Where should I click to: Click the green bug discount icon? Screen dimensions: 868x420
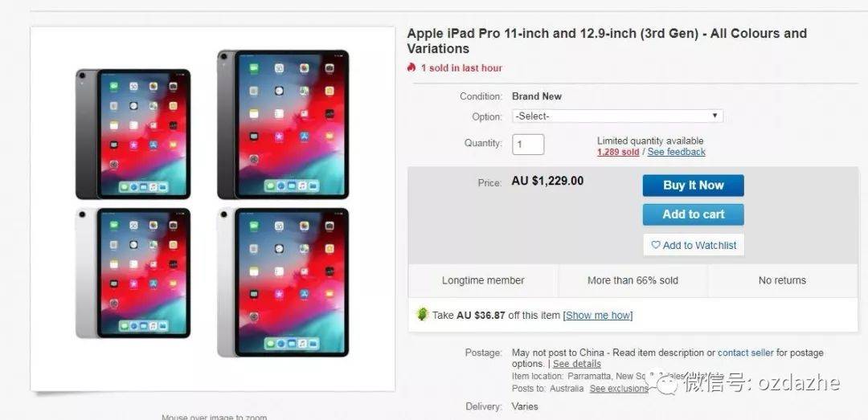click(x=423, y=314)
